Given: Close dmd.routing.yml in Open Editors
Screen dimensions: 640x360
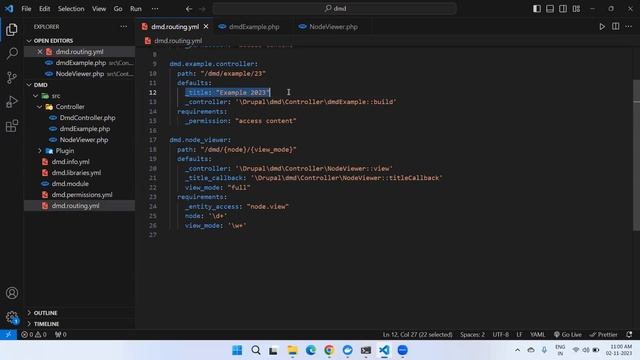Looking at the screenshot, I should [40, 52].
